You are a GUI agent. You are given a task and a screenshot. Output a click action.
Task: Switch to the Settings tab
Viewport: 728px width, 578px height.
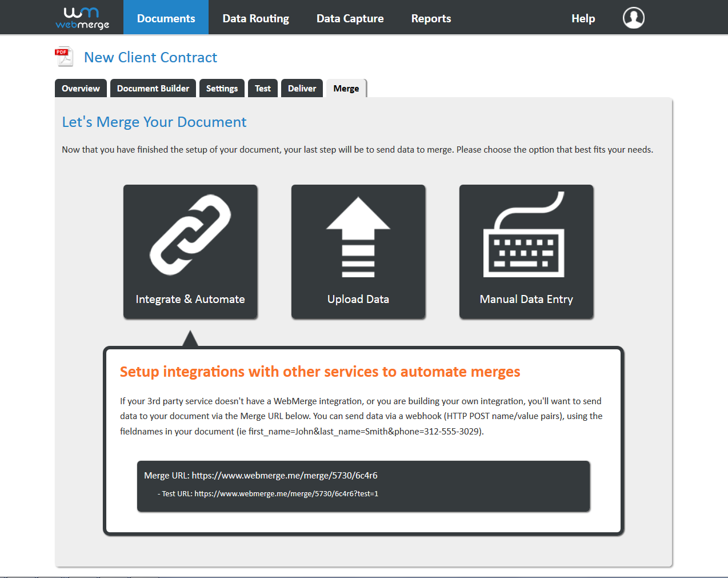click(222, 88)
